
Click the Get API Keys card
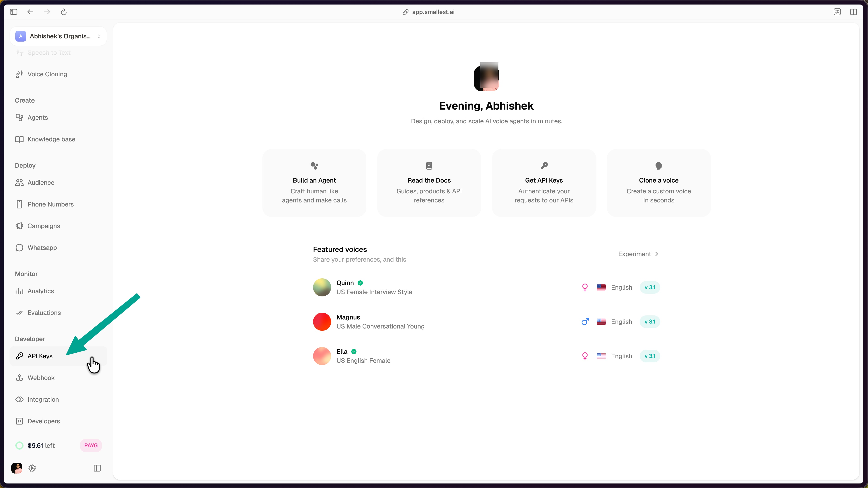543,183
